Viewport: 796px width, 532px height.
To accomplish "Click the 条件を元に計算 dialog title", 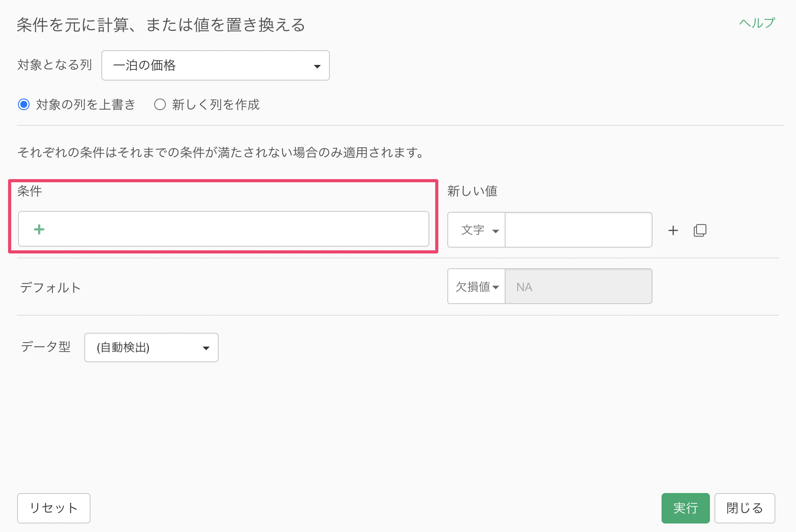I will point(161,25).
